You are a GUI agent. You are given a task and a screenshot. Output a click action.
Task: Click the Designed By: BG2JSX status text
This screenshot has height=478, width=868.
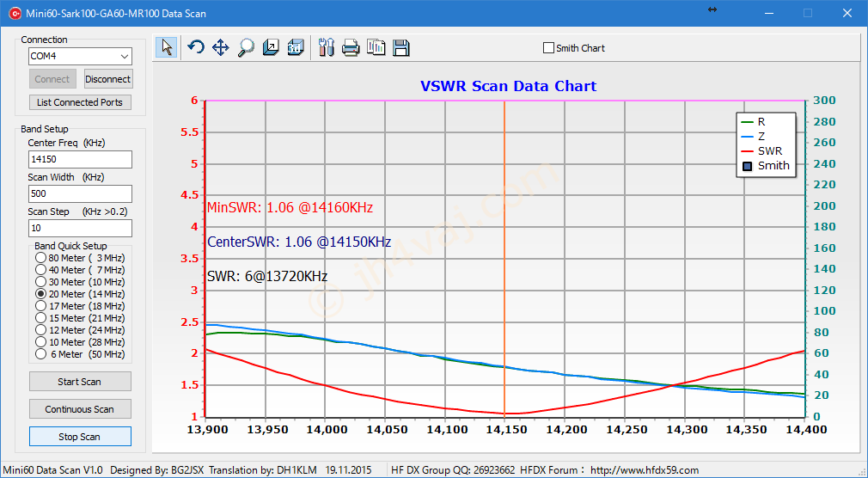click(158, 470)
